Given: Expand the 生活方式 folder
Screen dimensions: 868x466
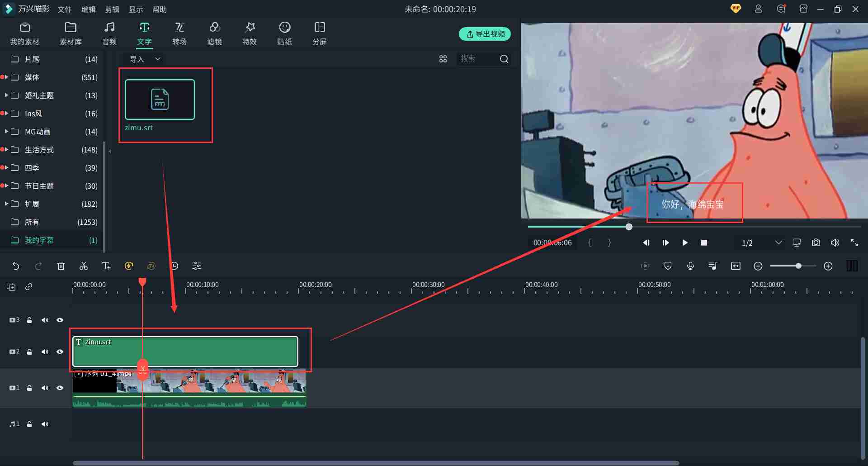Looking at the screenshot, I should click(x=6, y=149).
